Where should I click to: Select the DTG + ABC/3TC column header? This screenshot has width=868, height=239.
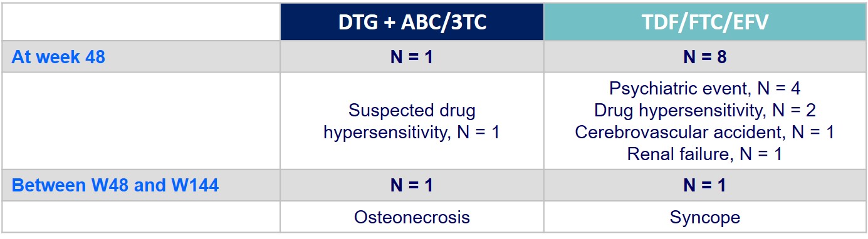(x=412, y=23)
